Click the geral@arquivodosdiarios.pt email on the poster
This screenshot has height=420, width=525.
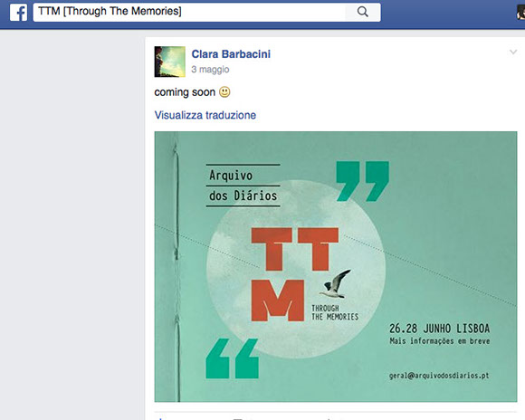(439, 376)
